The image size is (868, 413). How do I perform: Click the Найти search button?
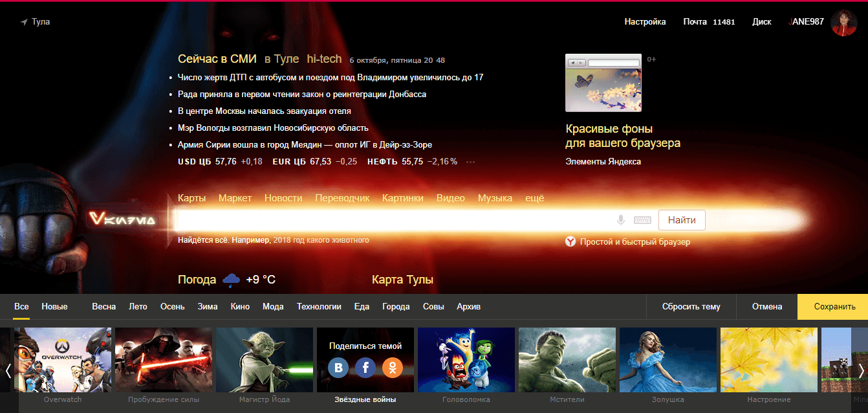(x=682, y=220)
